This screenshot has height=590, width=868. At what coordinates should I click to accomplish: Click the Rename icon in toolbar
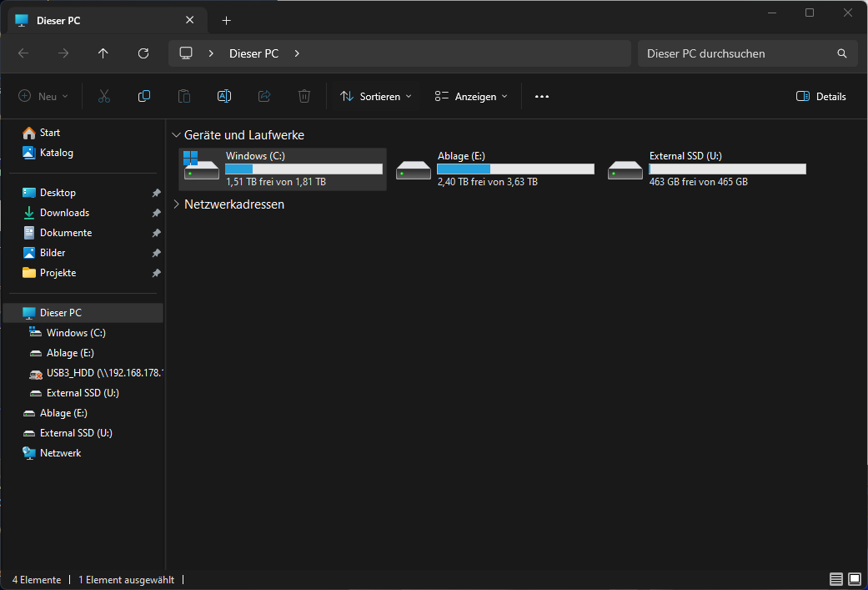point(224,97)
